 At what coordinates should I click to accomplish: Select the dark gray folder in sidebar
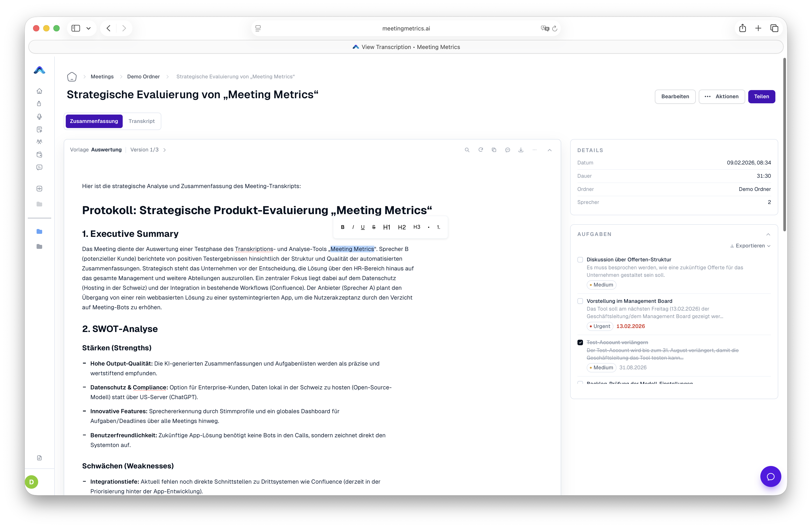click(x=39, y=246)
